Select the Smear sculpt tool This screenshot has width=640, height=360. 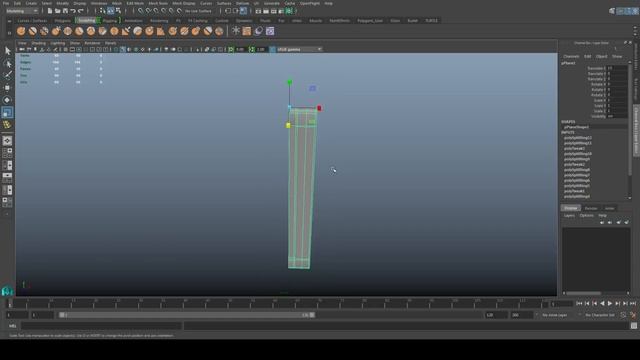pos(184,31)
